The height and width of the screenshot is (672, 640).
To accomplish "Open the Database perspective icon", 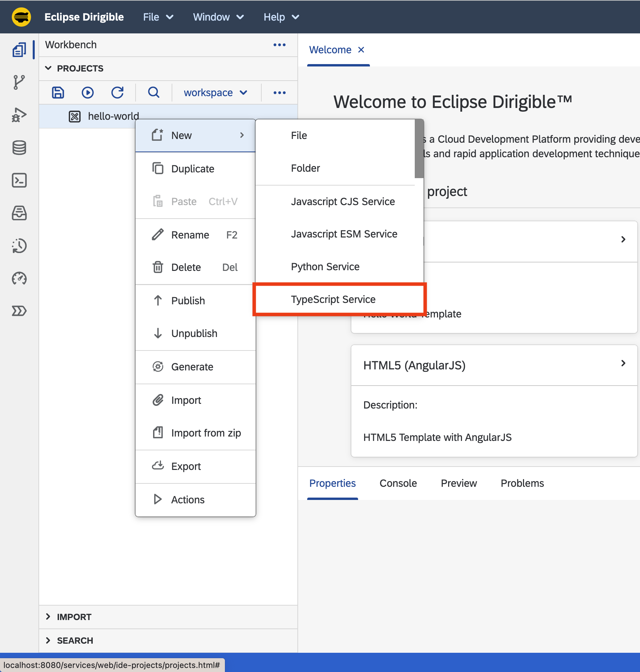I will click(20, 148).
